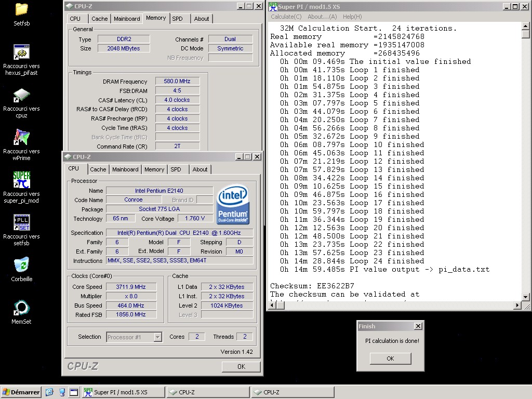Open the setfsb PLL SET shortcut icon

coord(21,222)
